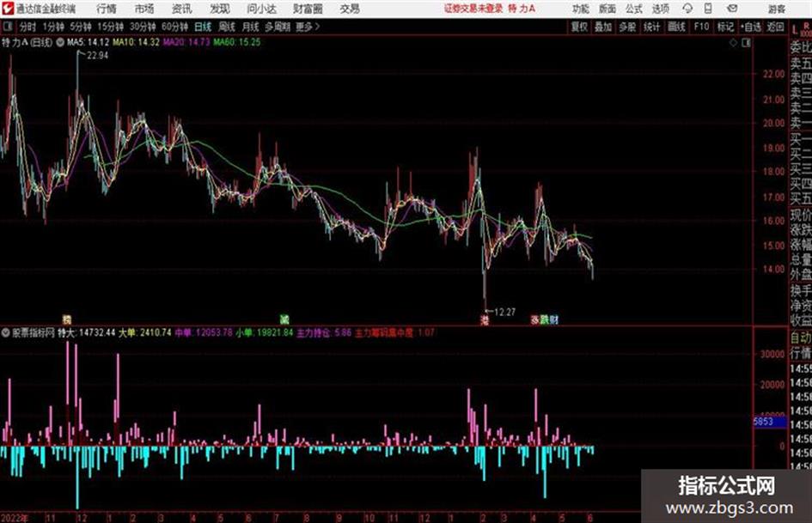The width and height of the screenshot is (812, 523).
Task: Select the 多周期 tab
Action: coord(278,27)
